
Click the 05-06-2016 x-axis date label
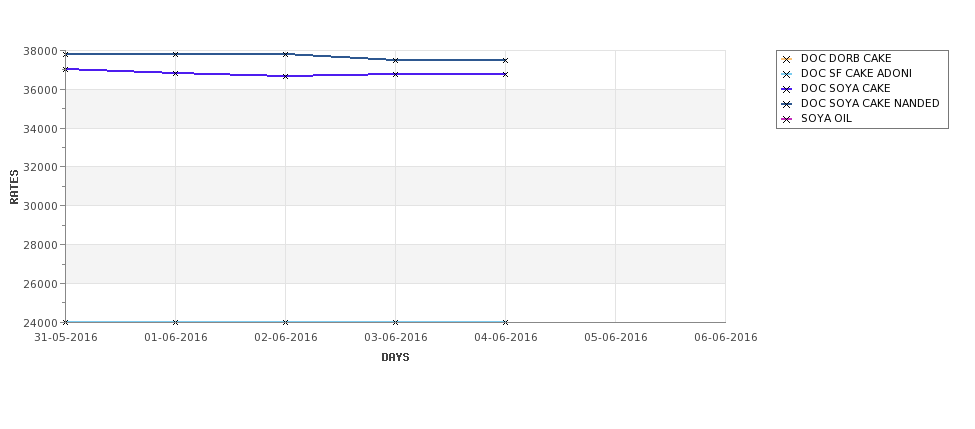[616, 338]
